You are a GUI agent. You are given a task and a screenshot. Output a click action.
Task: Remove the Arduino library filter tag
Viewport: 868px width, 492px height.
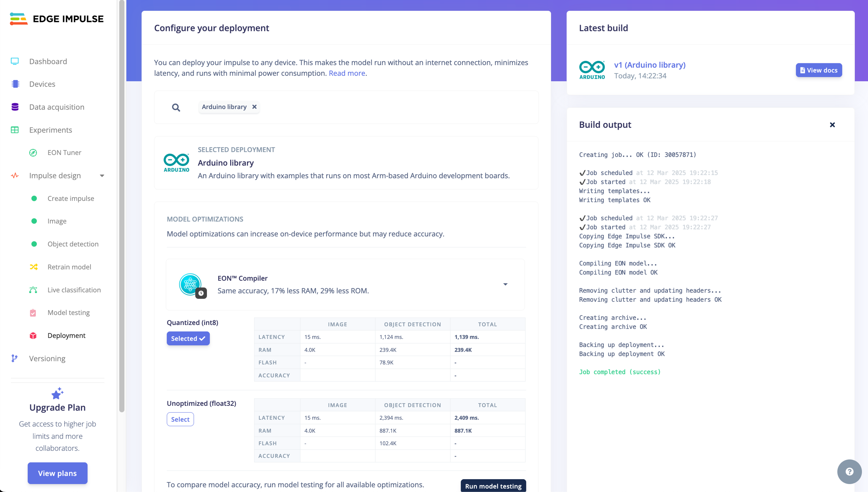[254, 107]
